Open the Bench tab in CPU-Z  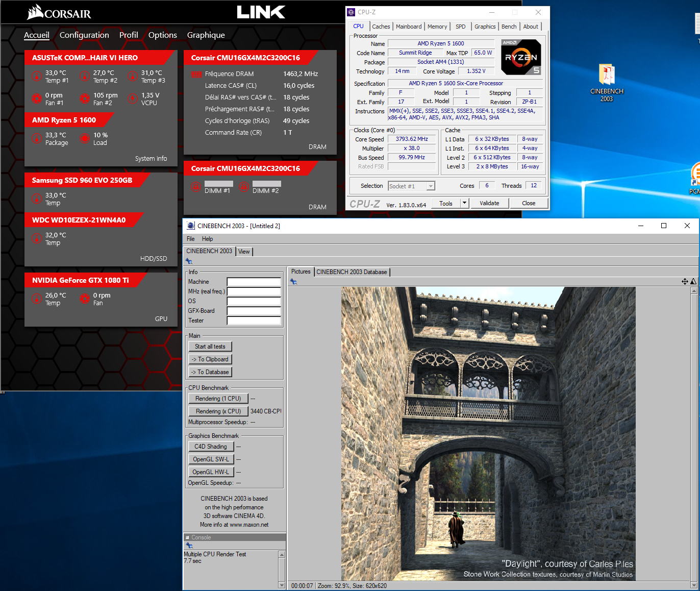pos(509,27)
